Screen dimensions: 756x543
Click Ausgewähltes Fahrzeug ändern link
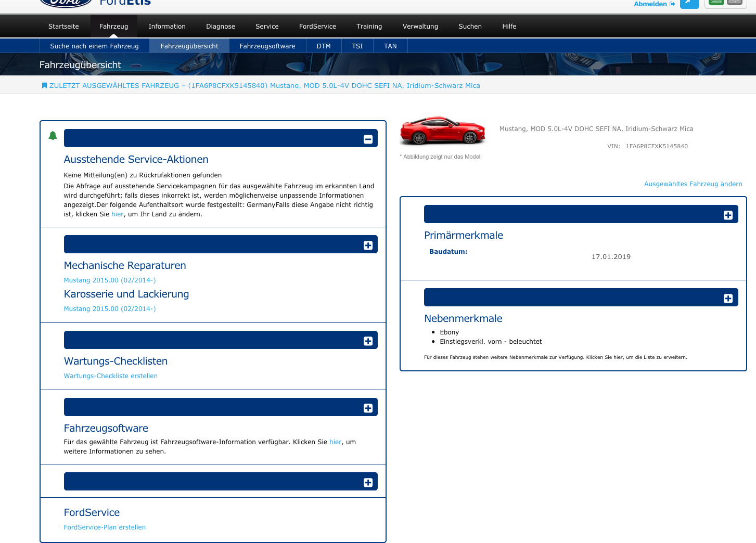[693, 184]
